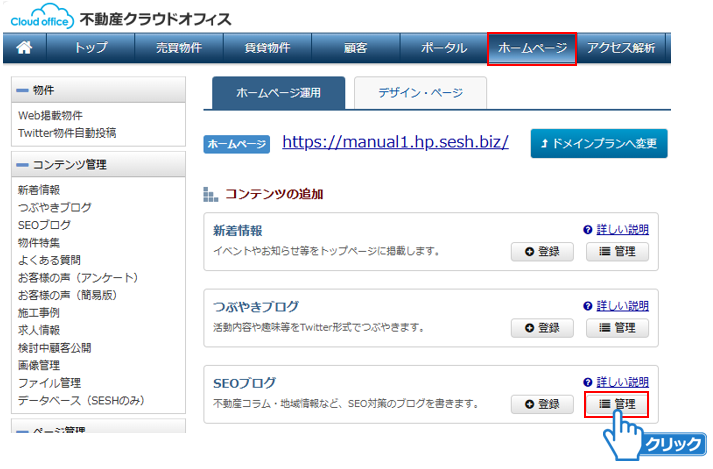Open the アクセス解析 menu
This screenshot has width=713, height=469.
coord(622,48)
